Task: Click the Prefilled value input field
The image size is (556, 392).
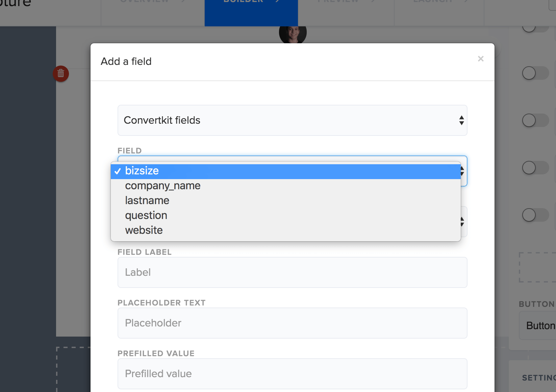Action: pyautogui.click(x=293, y=374)
